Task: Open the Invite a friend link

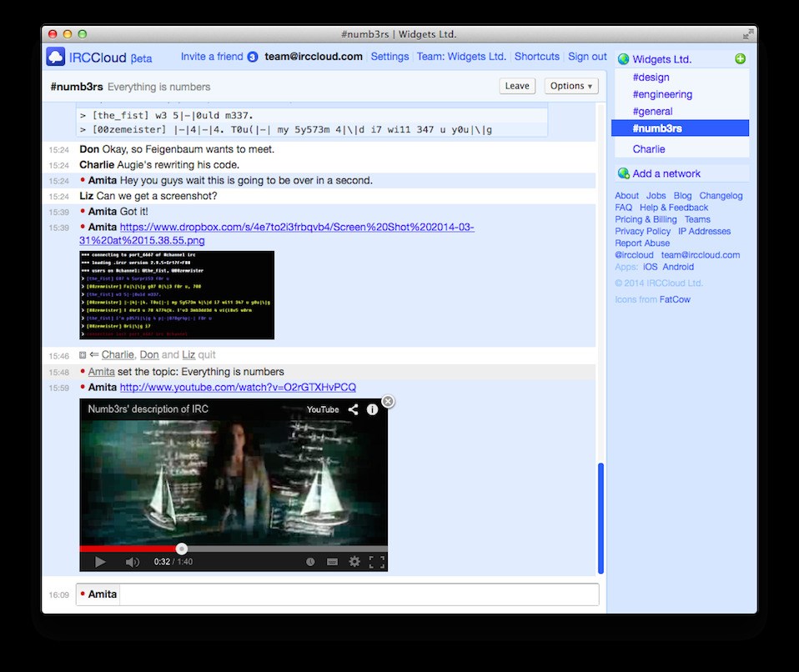Action: 212,57
